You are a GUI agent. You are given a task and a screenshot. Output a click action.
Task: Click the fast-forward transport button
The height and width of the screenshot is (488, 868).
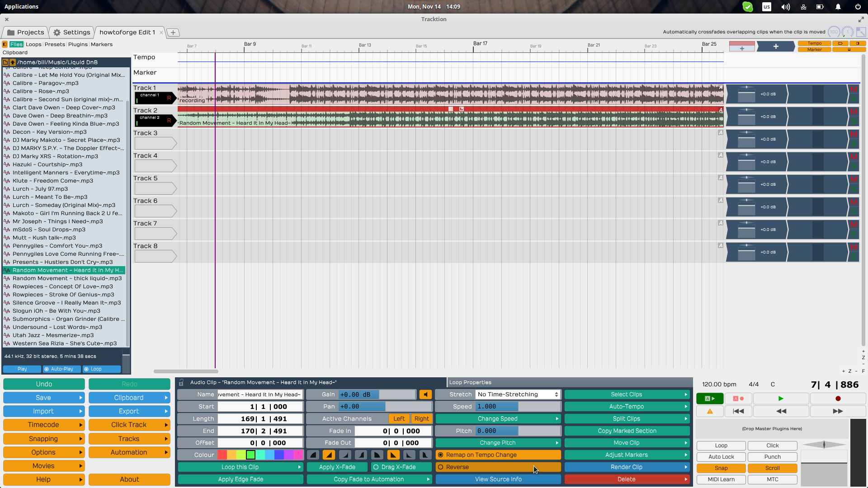838,411
